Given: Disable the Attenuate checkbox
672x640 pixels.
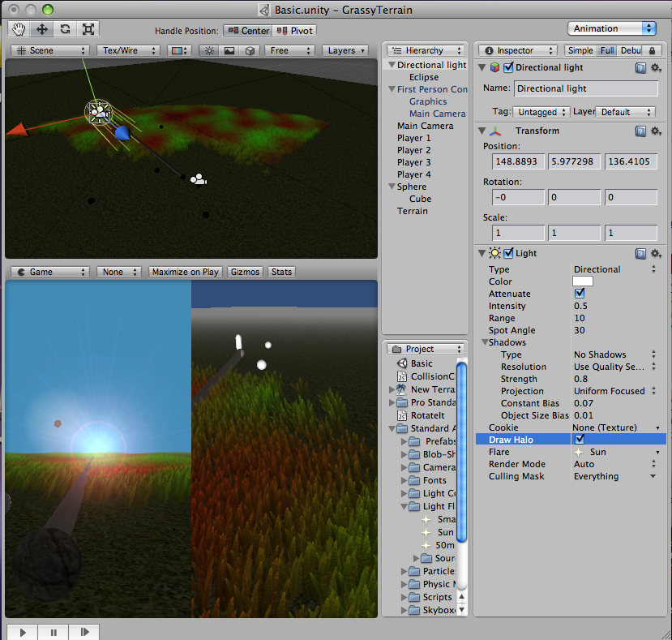Looking at the screenshot, I should point(579,294).
